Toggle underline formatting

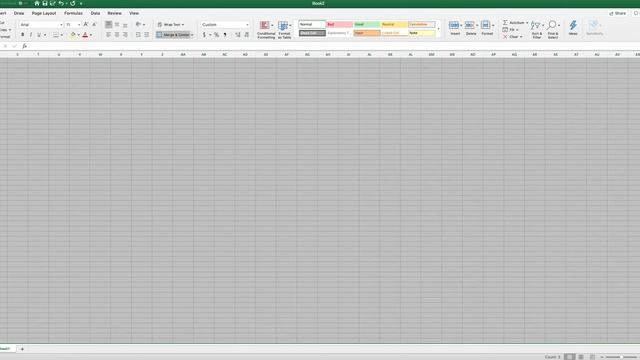click(39, 35)
